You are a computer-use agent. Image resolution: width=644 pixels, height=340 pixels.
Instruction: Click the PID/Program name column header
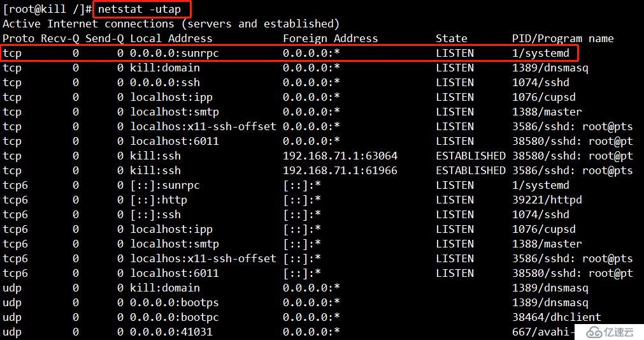point(562,39)
